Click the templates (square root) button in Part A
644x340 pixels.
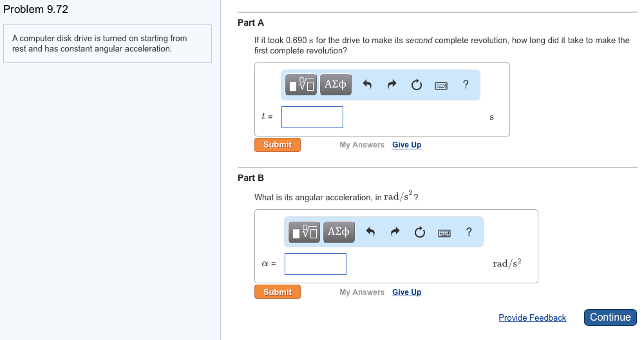coord(302,84)
